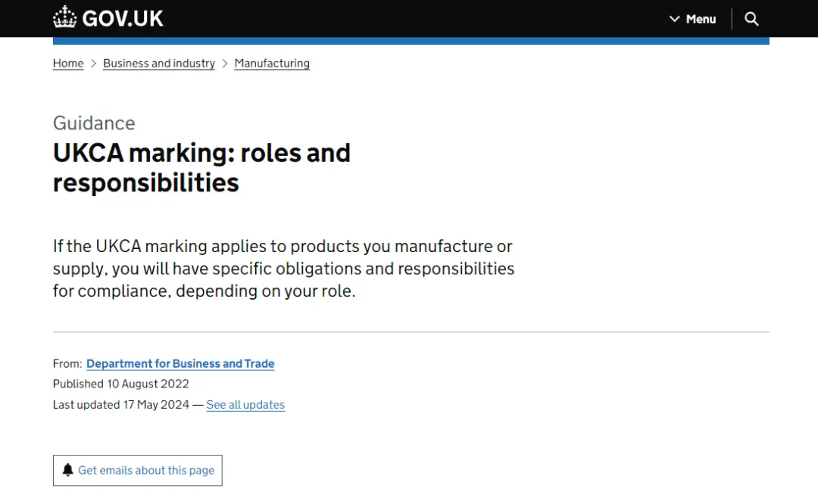Click Get emails about this page button
818x504 pixels.
pos(138,470)
